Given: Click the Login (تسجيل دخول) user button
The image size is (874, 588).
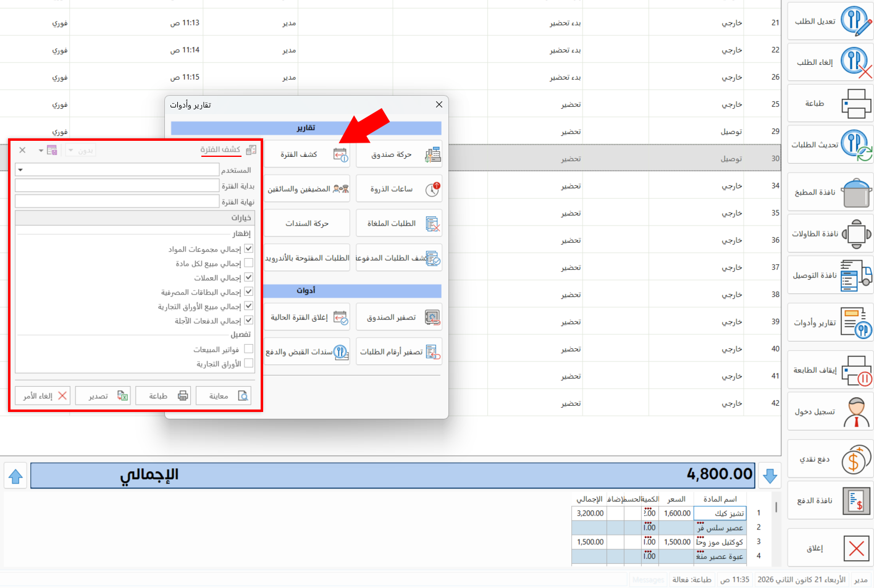Looking at the screenshot, I should click(x=831, y=411).
